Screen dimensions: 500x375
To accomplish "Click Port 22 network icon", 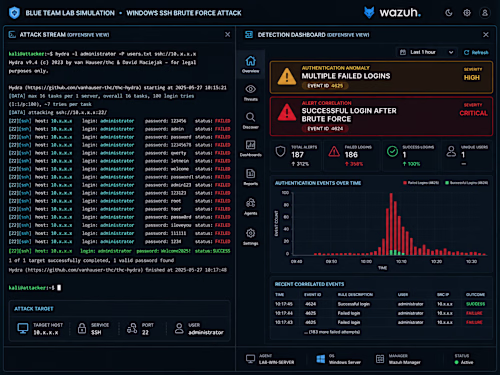I will (132, 328).
